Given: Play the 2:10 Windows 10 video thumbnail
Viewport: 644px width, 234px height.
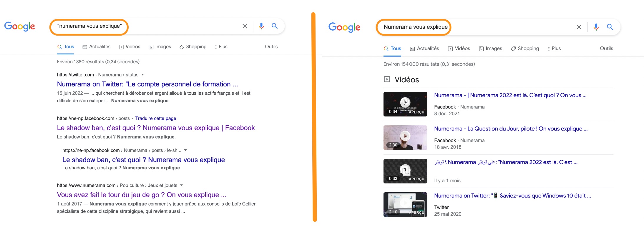Looking at the screenshot, I should 405,205.
